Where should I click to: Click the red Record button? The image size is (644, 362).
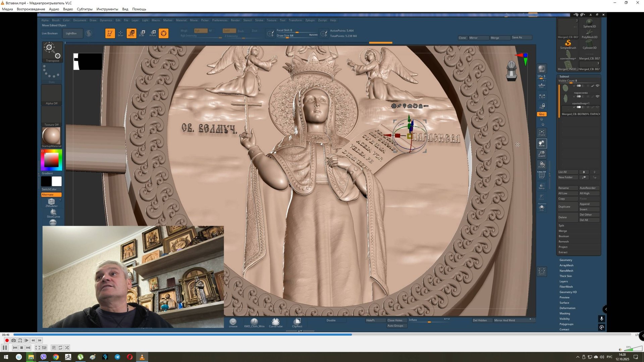[x=7, y=340]
